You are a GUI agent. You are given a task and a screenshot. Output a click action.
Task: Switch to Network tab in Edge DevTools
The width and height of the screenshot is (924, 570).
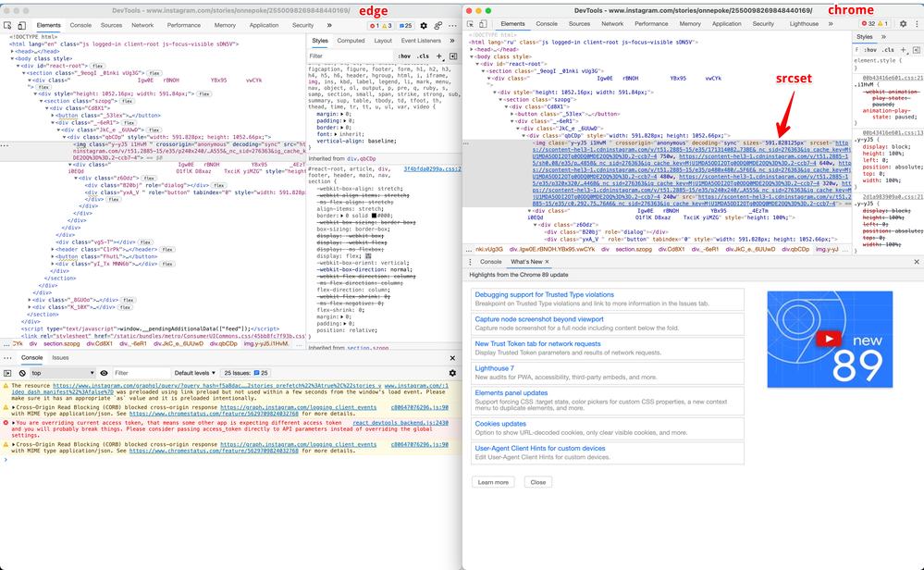(142, 25)
